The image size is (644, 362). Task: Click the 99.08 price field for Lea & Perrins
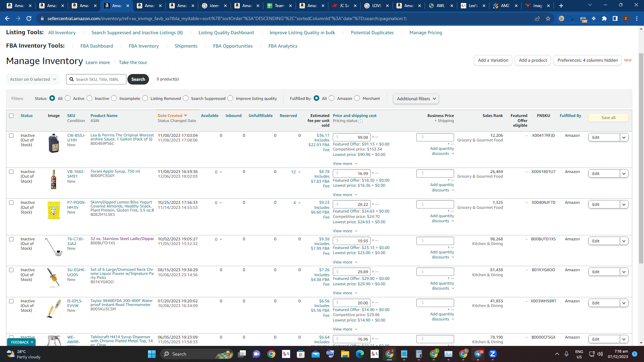coord(352,137)
